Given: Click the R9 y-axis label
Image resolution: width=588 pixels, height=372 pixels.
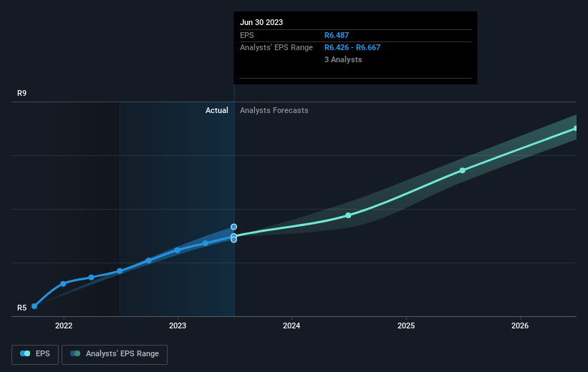Looking at the screenshot, I should pyautogui.click(x=21, y=93).
